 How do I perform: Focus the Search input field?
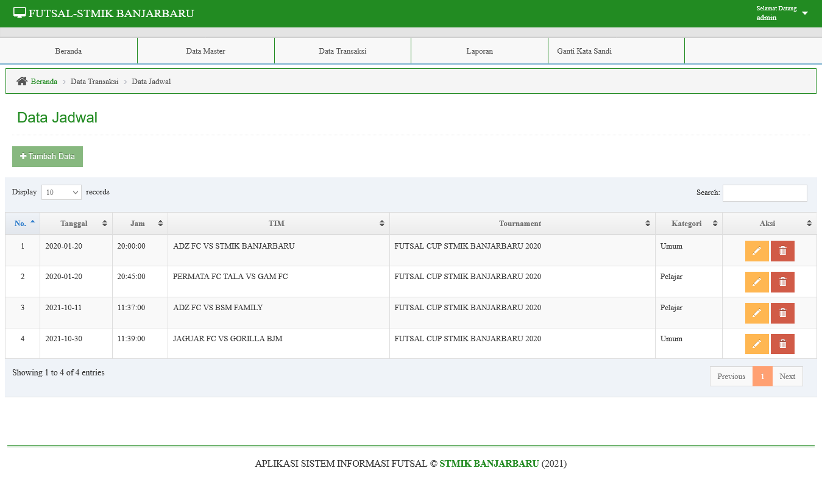point(765,192)
